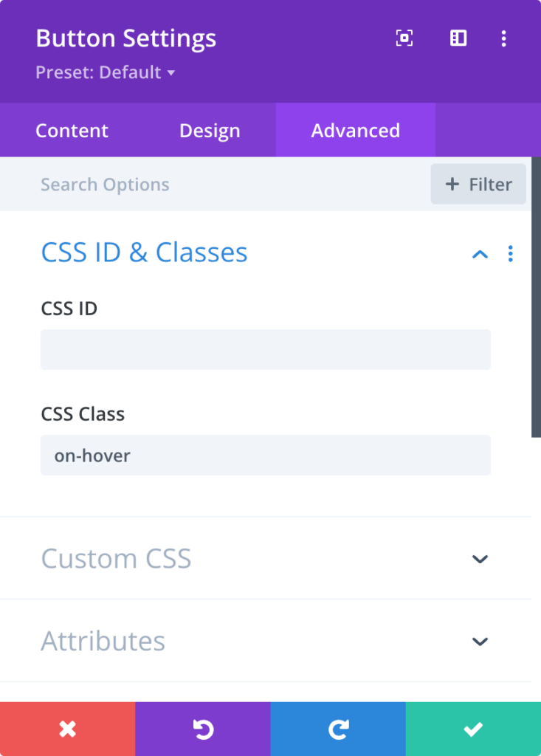Image resolution: width=541 pixels, height=756 pixels.
Task: Undo the last change with purple arrow
Action: 203,729
